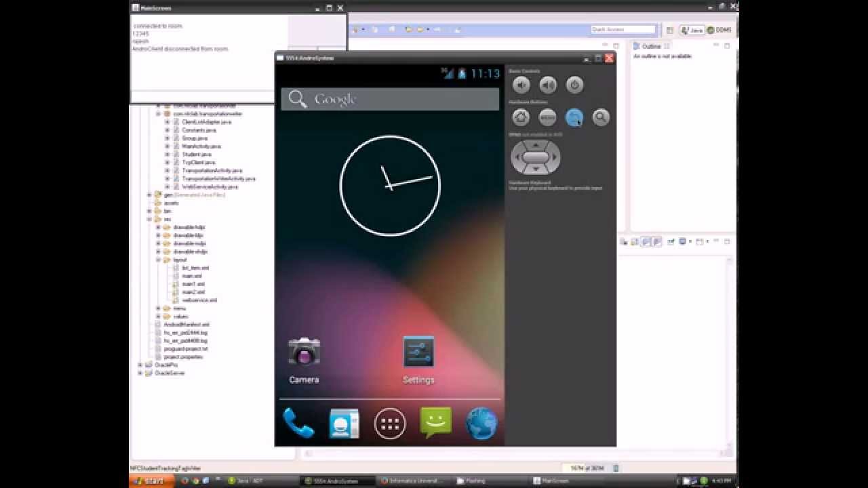Click the D-pad center button
Image resolution: width=868 pixels, height=488 pixels.
536,157
